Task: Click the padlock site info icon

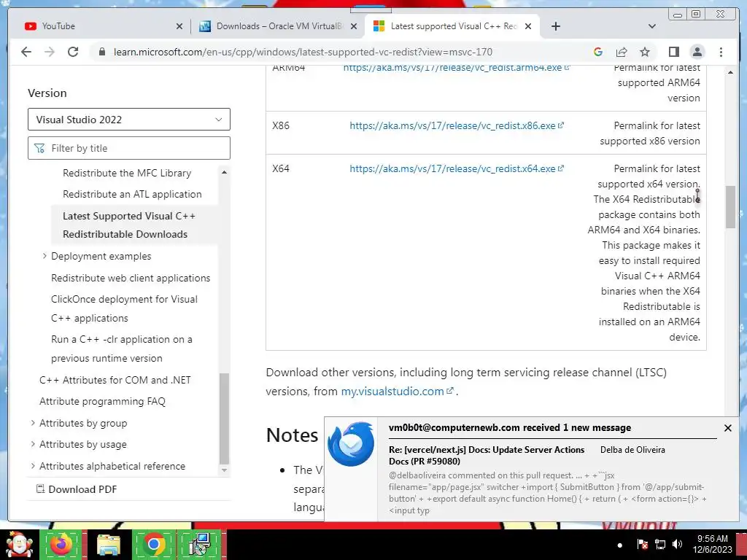Action: [101, 52]
